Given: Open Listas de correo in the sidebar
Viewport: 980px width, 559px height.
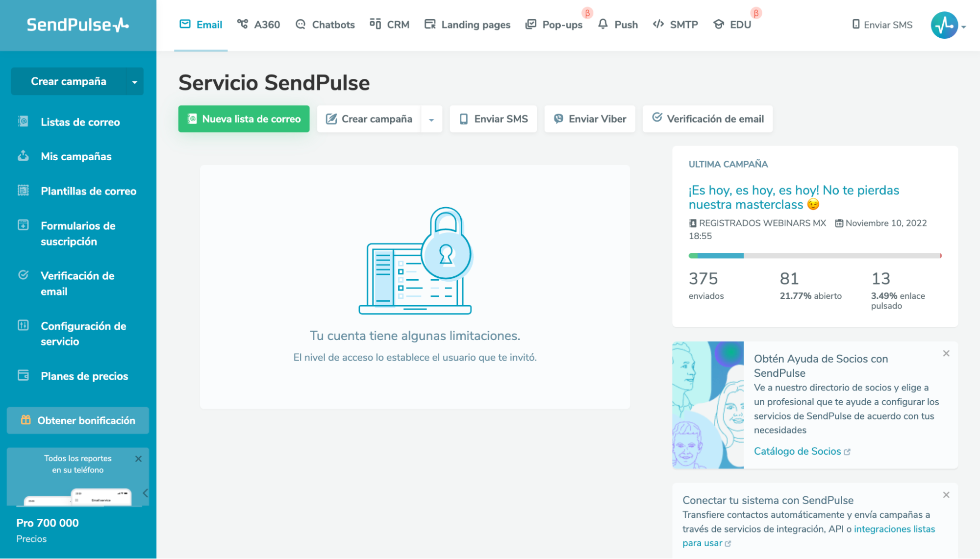Looking at the screenshot, I should click(x=80, y=122).
